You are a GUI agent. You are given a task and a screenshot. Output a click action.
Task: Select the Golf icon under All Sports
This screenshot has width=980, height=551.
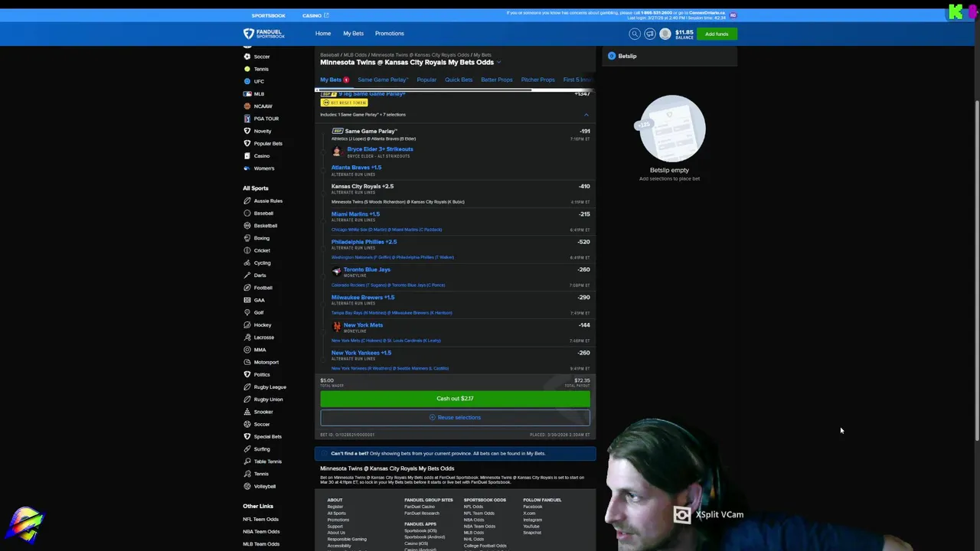(x=247, y=312)
